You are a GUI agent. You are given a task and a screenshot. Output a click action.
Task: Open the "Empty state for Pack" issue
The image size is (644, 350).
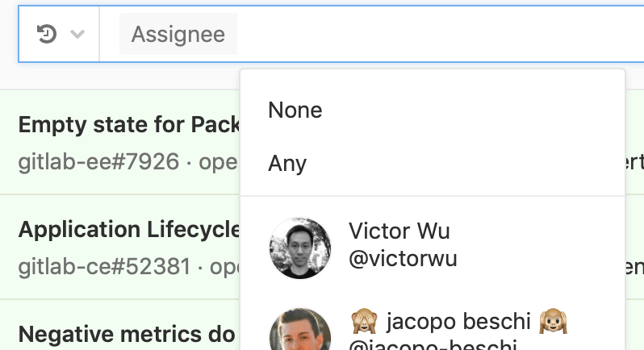128,125
